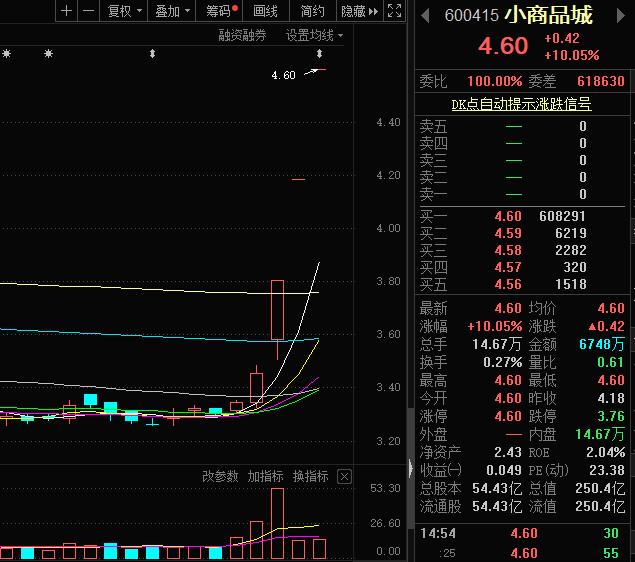Click the rightmost diamond event marker
Screen dimensions: 635x562
(319, 53)
